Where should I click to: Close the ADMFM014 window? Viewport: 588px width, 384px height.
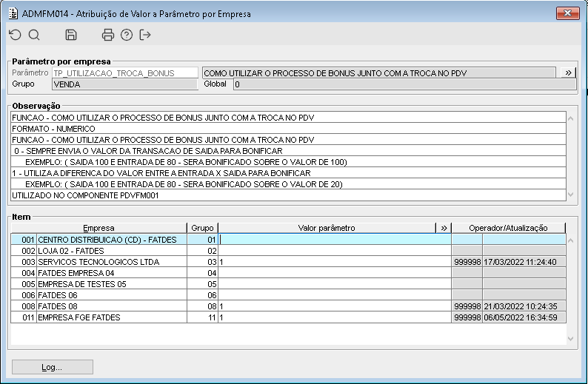568,13
